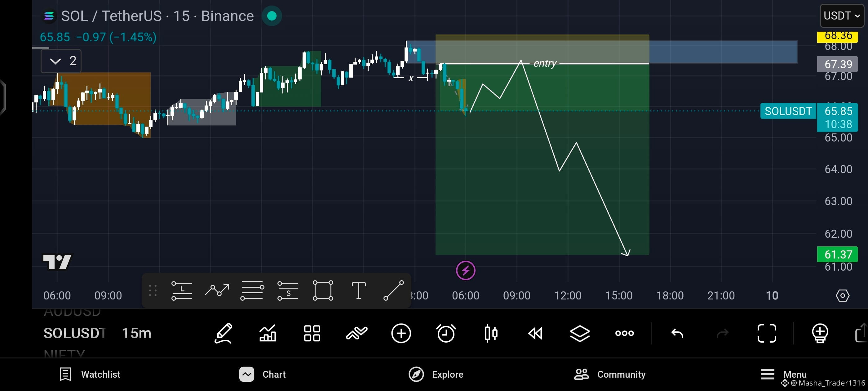Select the long position drawing tool

182,290
